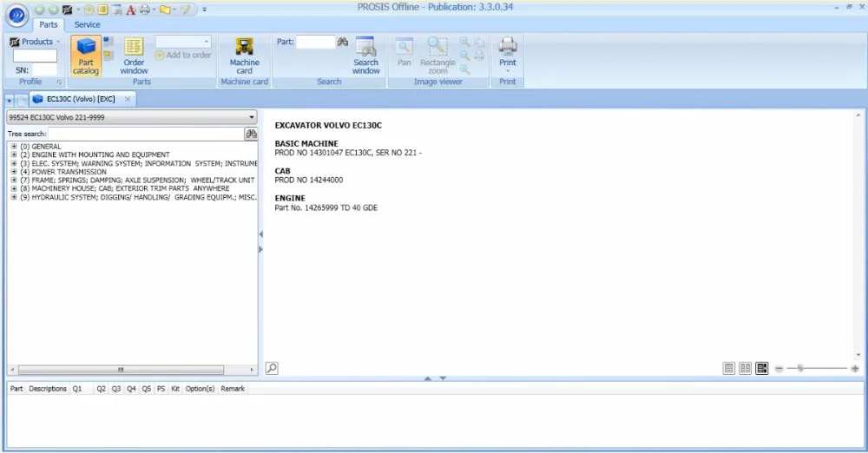
Task: Select the Pan tool in Image viewer
Action: (404, 53)
